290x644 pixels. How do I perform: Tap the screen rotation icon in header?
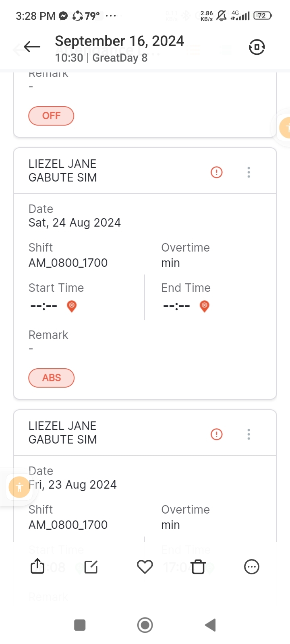pos(257,47)
